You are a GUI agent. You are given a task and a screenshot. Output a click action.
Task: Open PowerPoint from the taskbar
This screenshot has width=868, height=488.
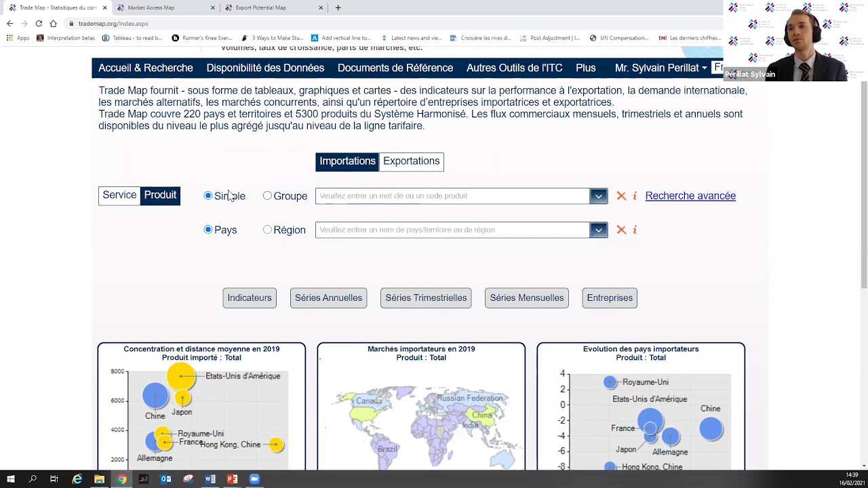click(x=232, y=479)
